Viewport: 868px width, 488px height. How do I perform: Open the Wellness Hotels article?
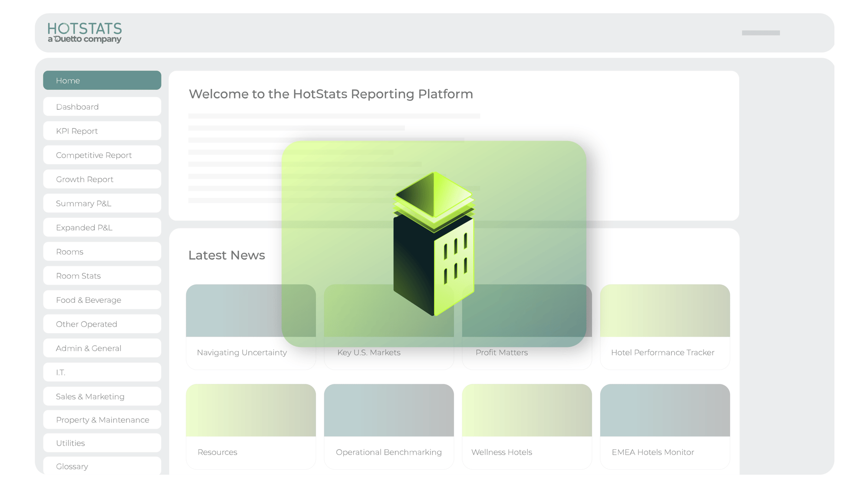point(501,452)
